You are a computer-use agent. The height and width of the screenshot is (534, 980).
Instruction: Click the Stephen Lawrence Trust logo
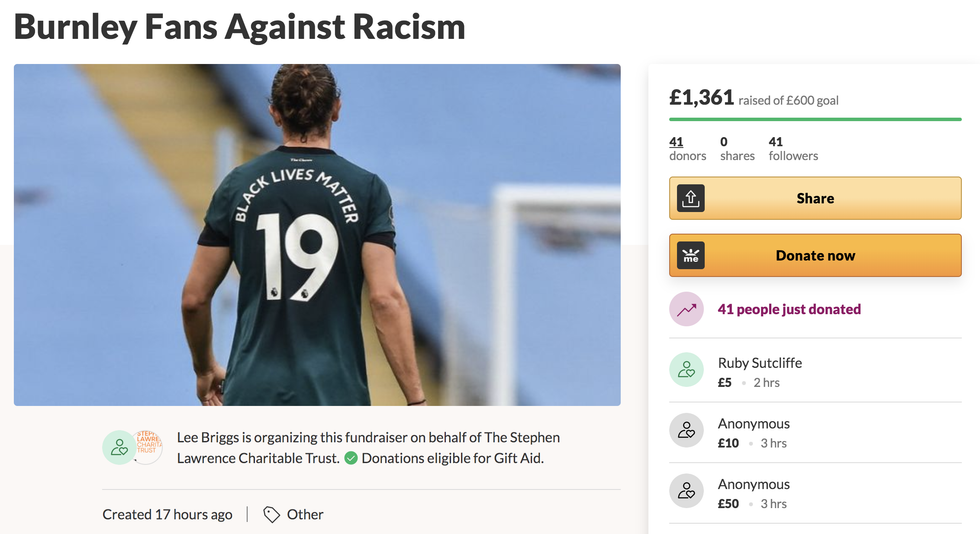(x=147, y=448)
